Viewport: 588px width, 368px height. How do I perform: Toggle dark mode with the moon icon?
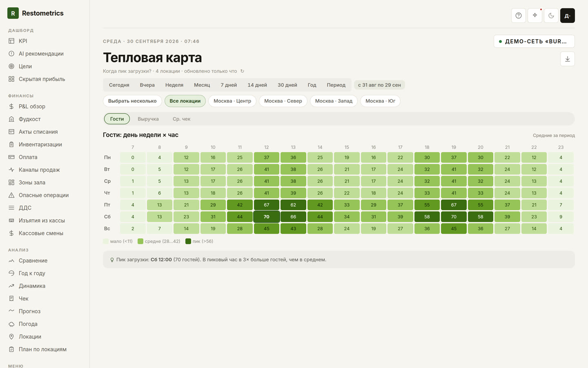click(551, 16)
